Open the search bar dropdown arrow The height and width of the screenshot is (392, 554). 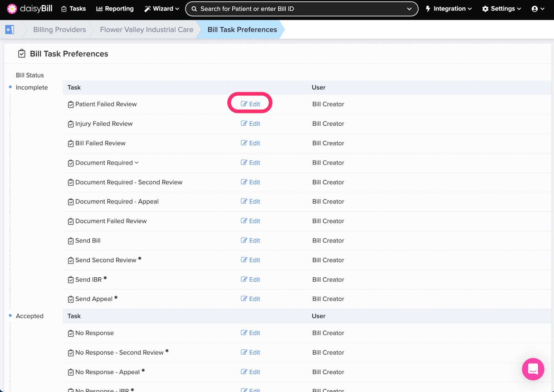pos(409,9)
